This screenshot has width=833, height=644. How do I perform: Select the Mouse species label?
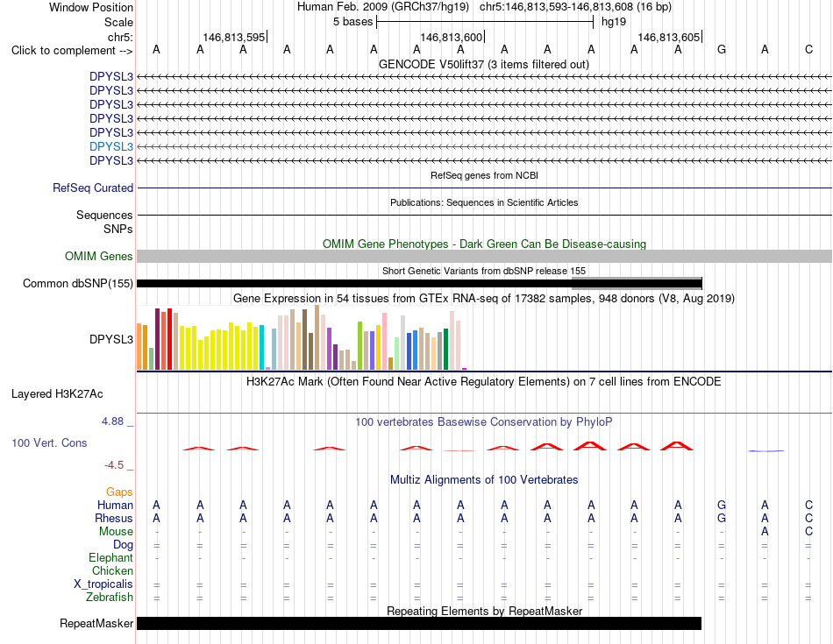(116, 532)
